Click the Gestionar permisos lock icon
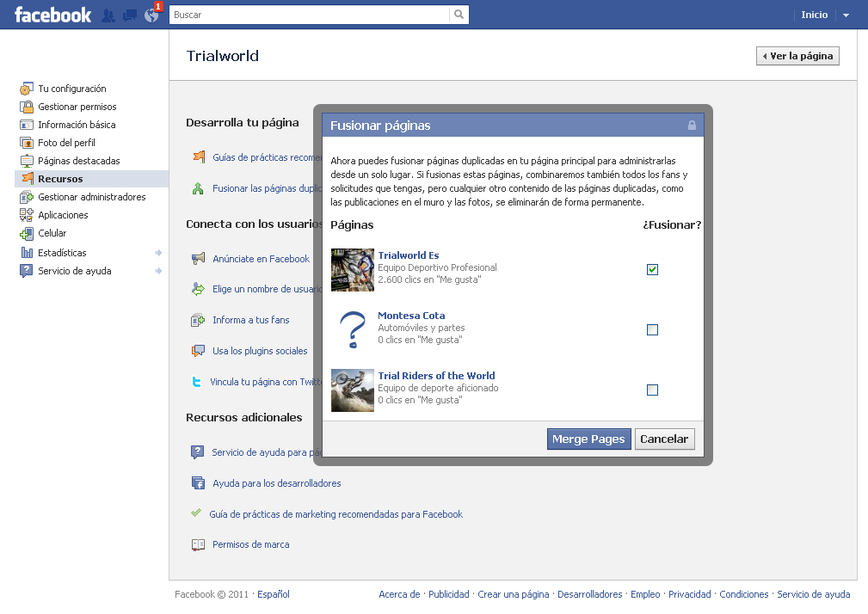This screenshot has width=868, height=614. [x=27, y=107]
